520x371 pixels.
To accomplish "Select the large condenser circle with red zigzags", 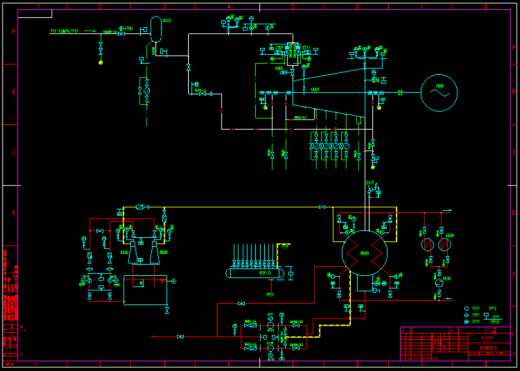I will 365,253.
